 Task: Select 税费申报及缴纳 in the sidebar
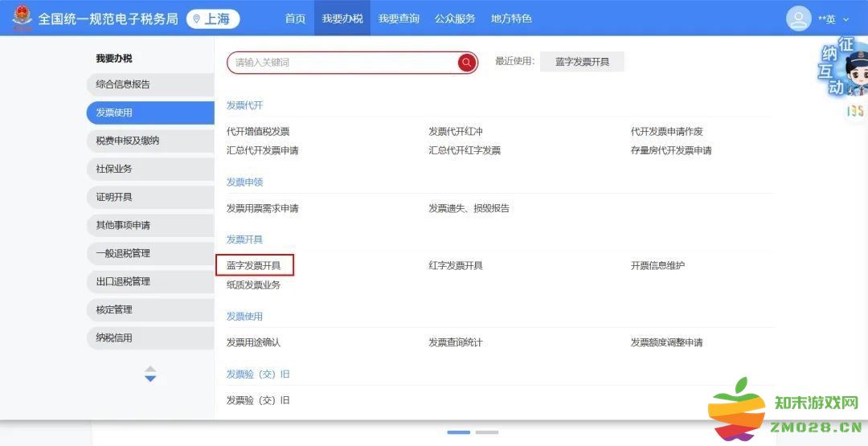(x=150, y=141)
